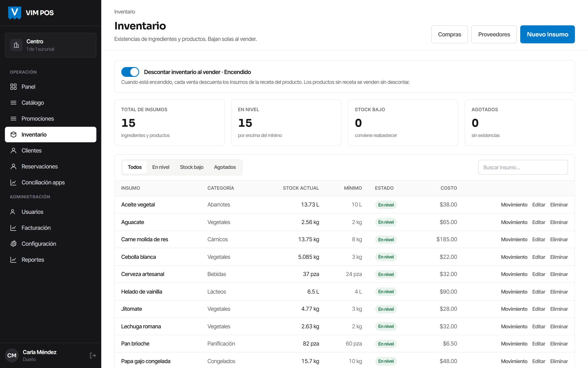Switch to the En nivel tab
This screenshot has width=588, height=368.
tap(161, 167)
